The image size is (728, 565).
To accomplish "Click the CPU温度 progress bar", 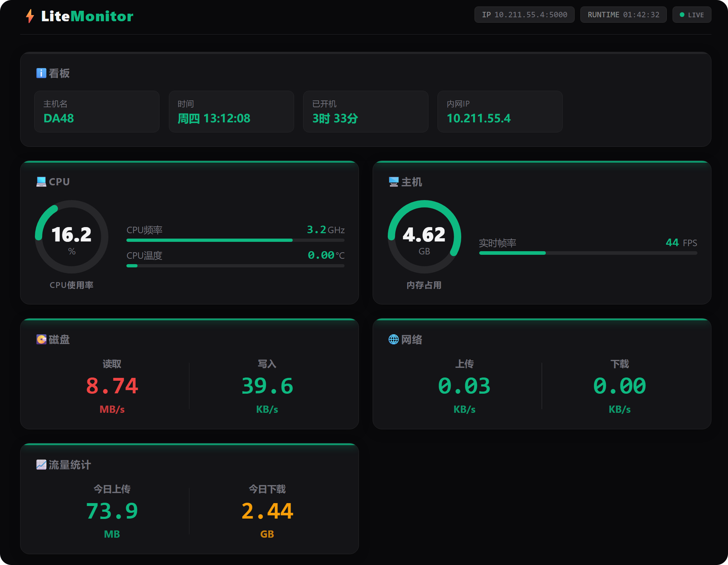I will pos(235,266).
